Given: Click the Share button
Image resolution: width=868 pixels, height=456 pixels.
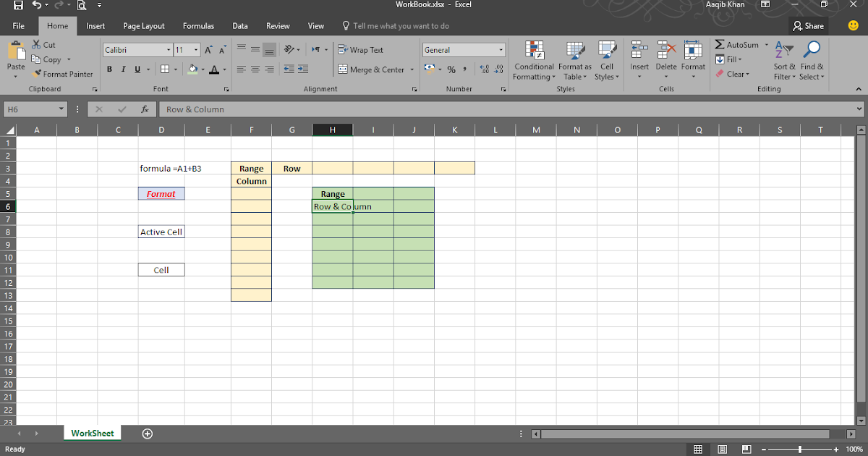Looking at the screenshot, I should coord(808,25).
